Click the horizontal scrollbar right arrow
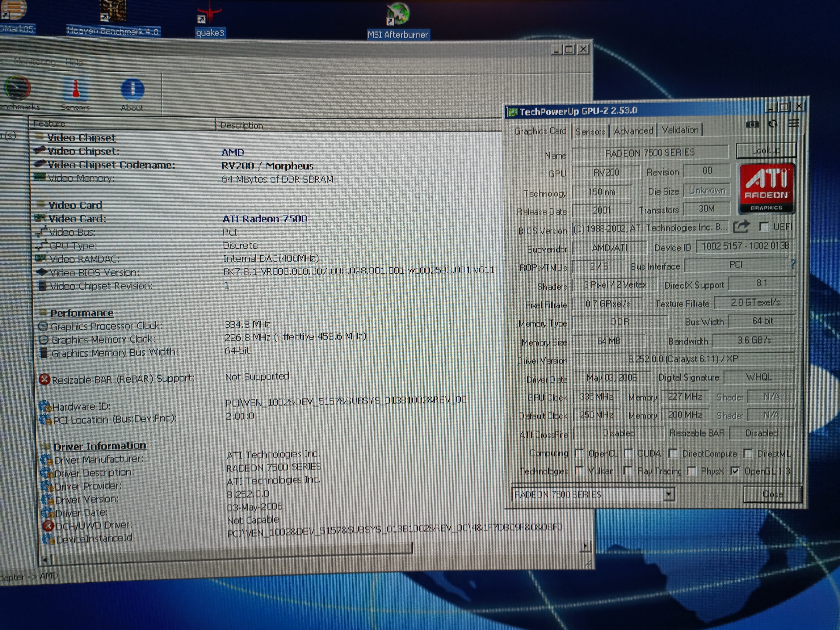 [x=585, y=546]
